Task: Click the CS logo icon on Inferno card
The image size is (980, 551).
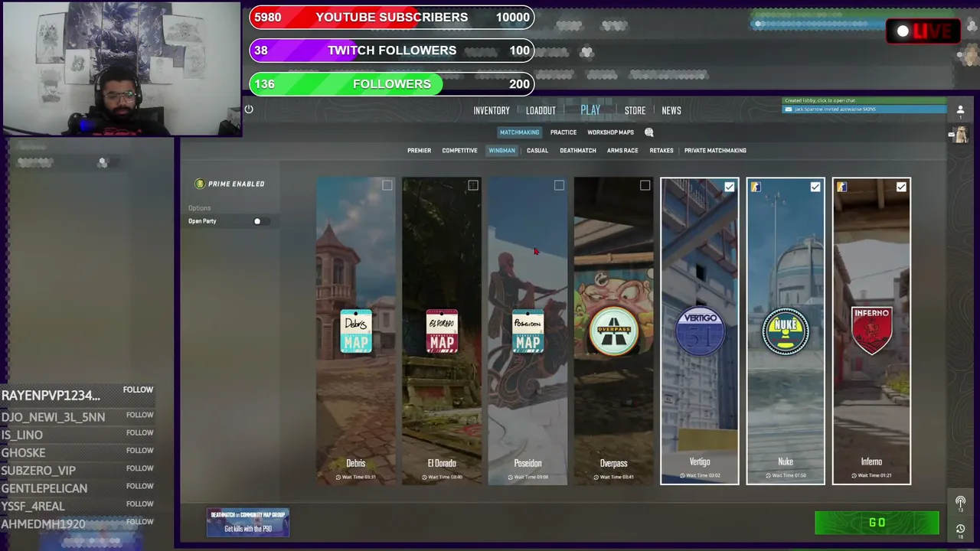Action: [841, 187]
